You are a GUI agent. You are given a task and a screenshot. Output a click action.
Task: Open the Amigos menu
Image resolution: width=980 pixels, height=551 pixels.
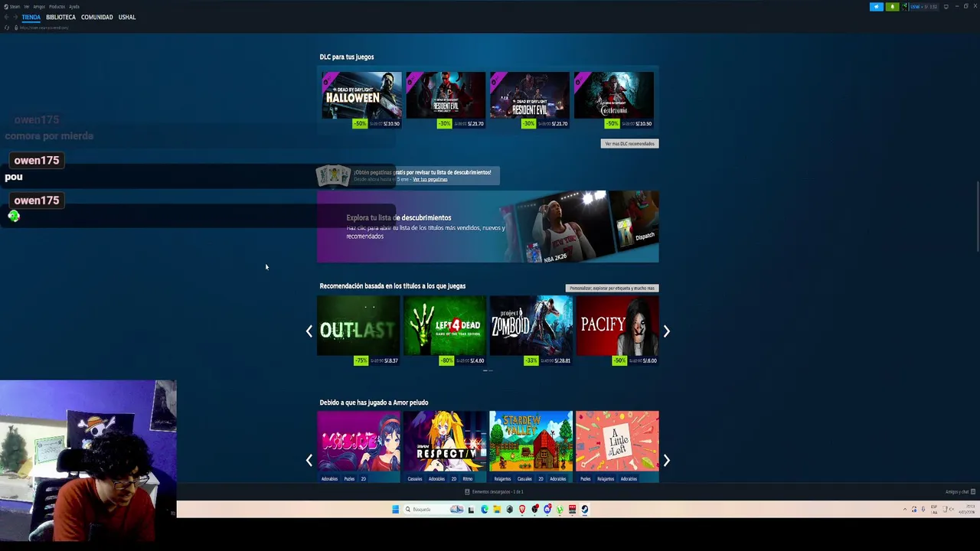[39, 7]
